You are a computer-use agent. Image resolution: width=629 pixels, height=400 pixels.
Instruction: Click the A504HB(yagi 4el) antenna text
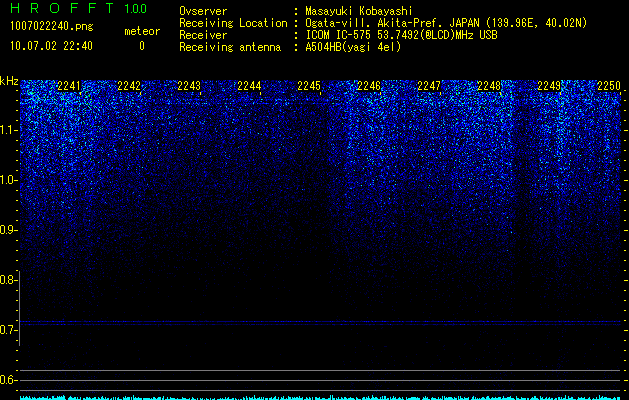[x=353, y=47]
